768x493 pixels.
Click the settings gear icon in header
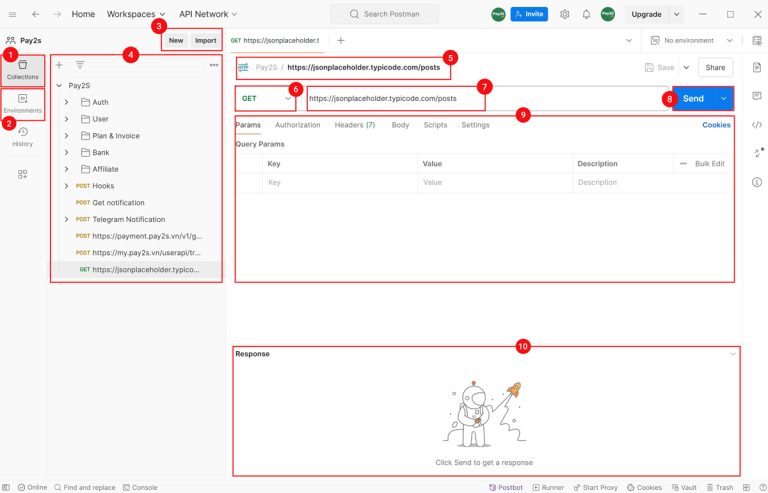pos(565,14)
